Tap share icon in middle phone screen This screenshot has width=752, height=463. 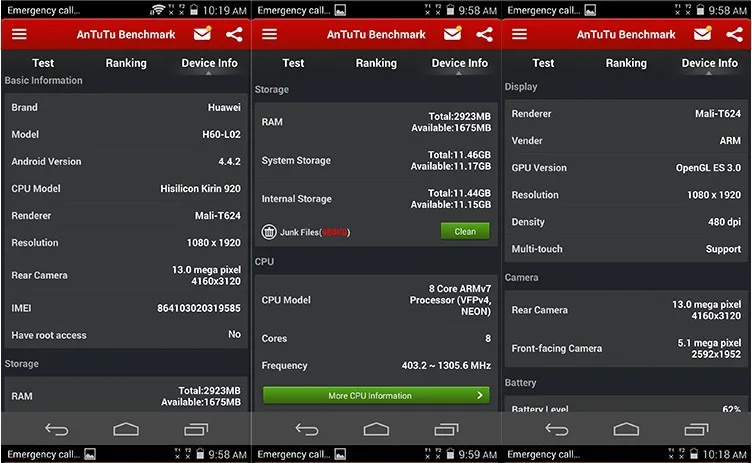[485, 34]
